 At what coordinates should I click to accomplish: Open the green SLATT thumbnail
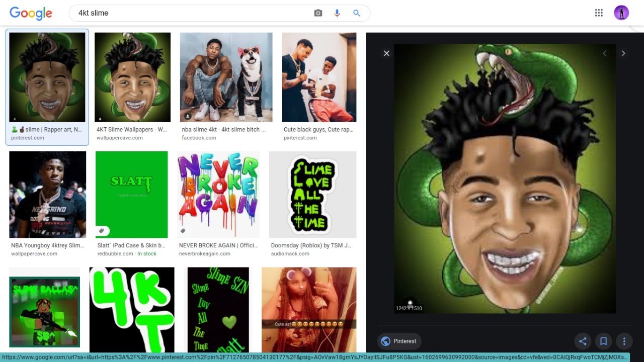(132, 195)
